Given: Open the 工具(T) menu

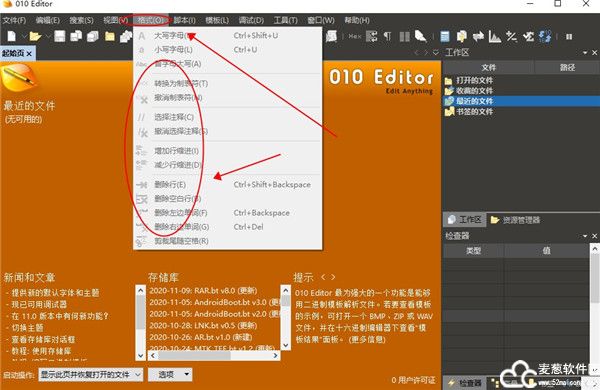Looking at the screenshot, I should click(x=285, y=20).
